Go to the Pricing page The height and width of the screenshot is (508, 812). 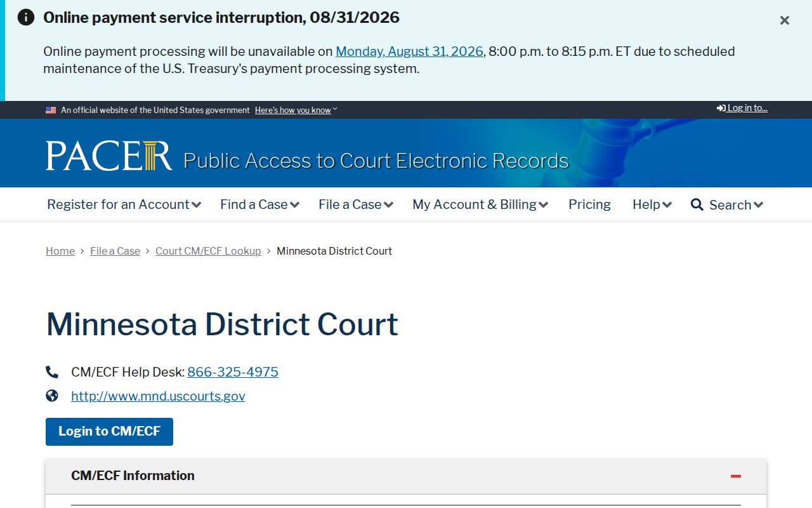[589, 204]
